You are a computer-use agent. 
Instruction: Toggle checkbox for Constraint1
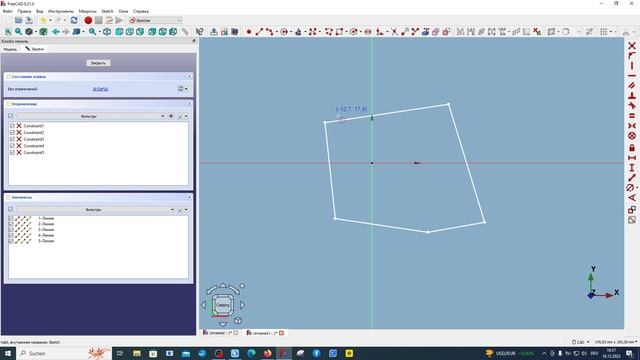point(12,126)
